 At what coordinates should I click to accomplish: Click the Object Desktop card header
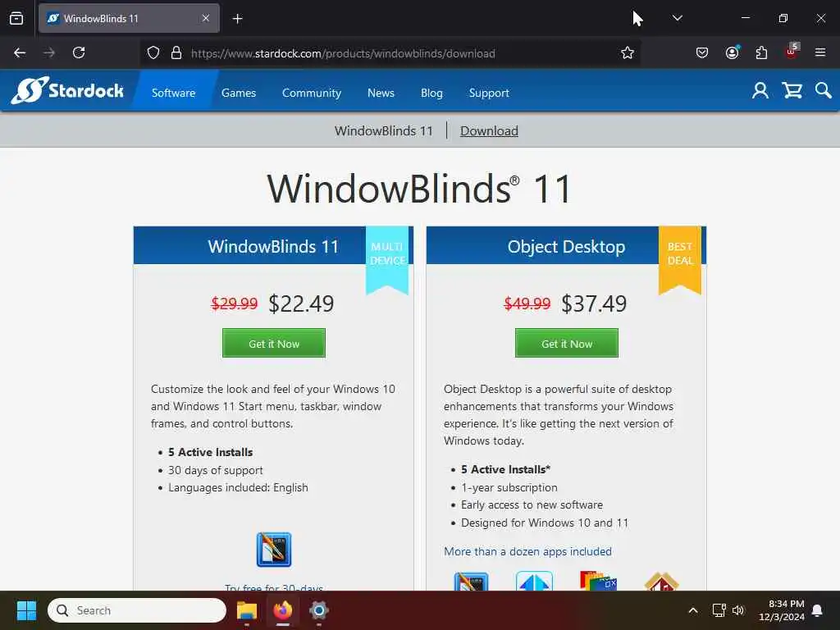tap(566, 246)
